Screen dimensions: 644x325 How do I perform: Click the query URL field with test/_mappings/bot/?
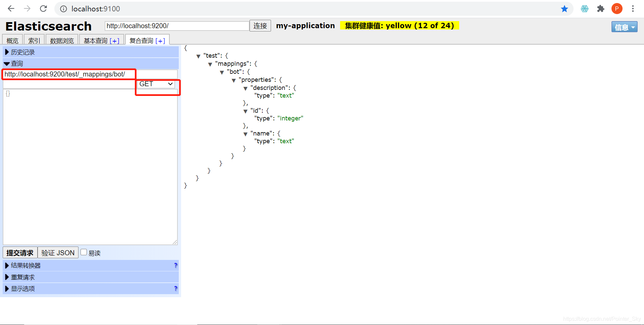90,74
